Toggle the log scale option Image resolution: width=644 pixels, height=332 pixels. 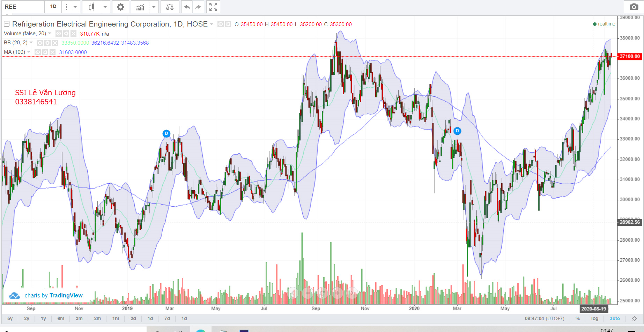594,318
